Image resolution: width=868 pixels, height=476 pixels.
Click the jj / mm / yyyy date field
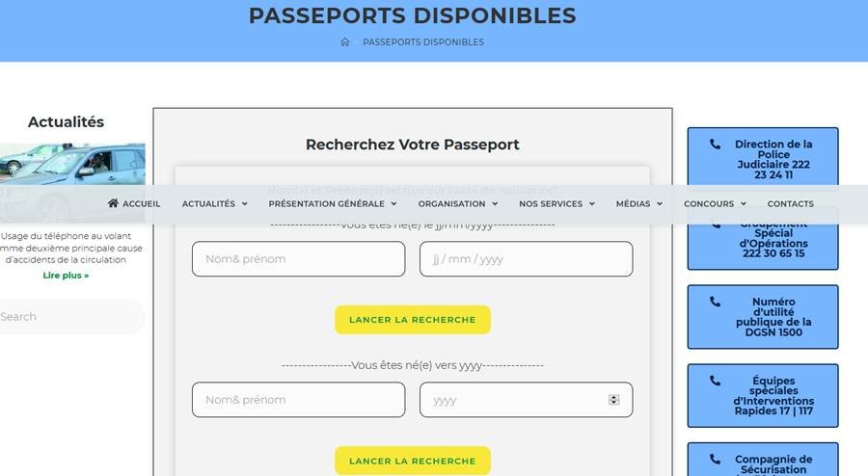pyautogui.click(x=526, y=259)
